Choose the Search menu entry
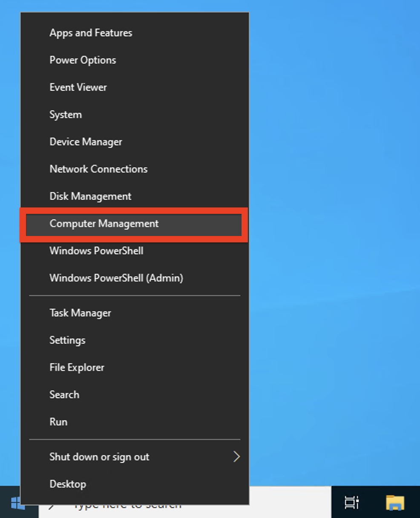The height and width of the screenshot is (518, 420). tap(135, 395)
